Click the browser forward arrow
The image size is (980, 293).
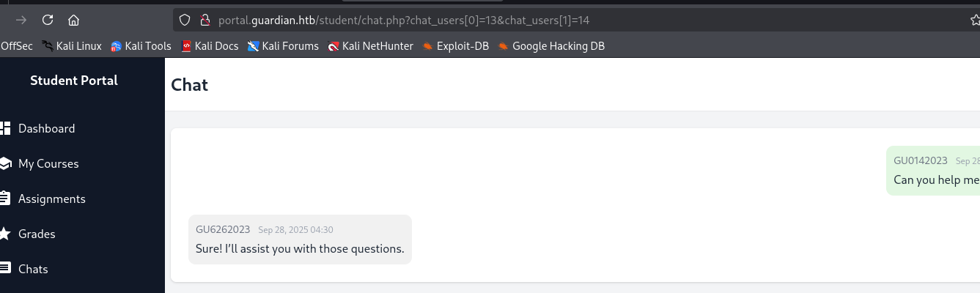tap(21, 20)
